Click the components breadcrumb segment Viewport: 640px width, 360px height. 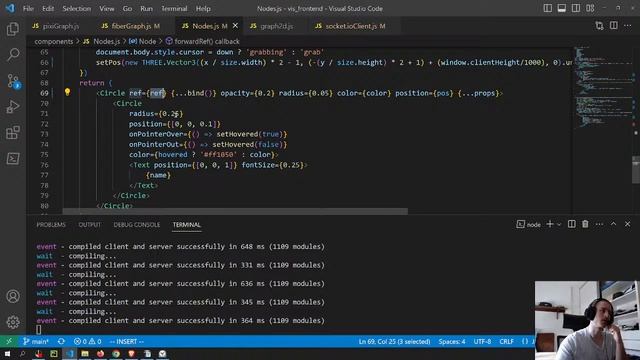point(53,41)
